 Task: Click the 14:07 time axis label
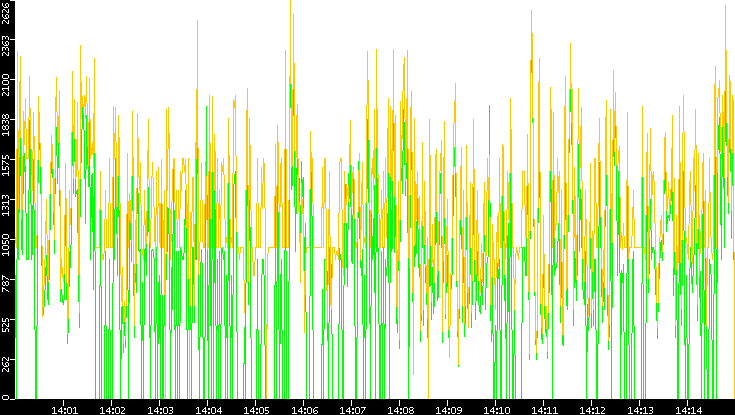[x=352, y=410]
